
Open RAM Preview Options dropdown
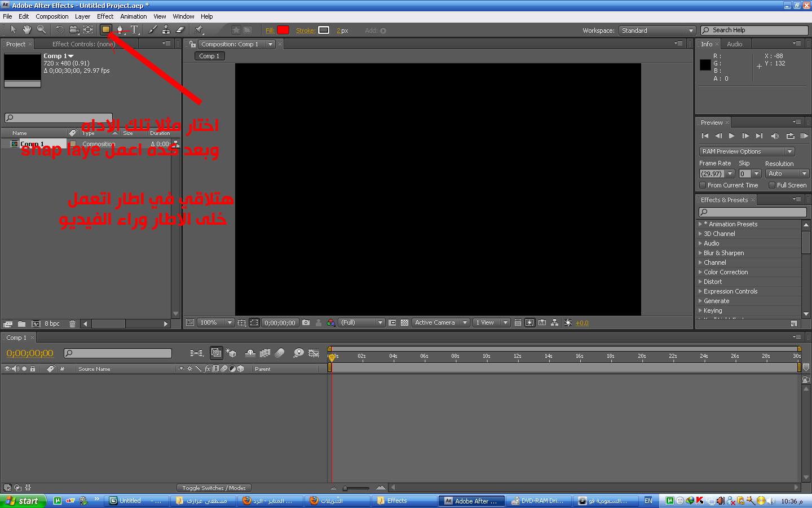[747, 151]
